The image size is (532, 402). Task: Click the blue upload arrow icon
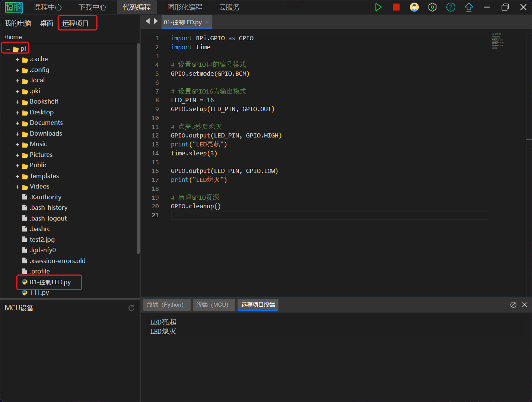point(469,7)
